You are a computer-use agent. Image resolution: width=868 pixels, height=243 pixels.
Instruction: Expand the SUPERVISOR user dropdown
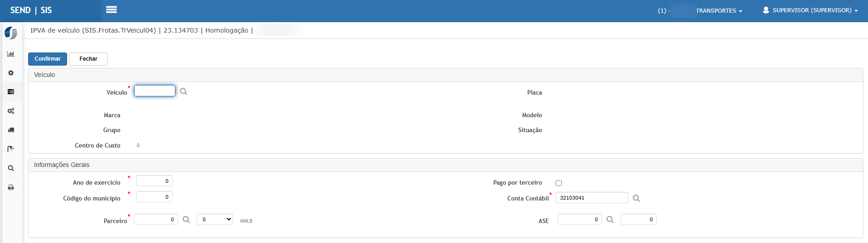point(810,10)
